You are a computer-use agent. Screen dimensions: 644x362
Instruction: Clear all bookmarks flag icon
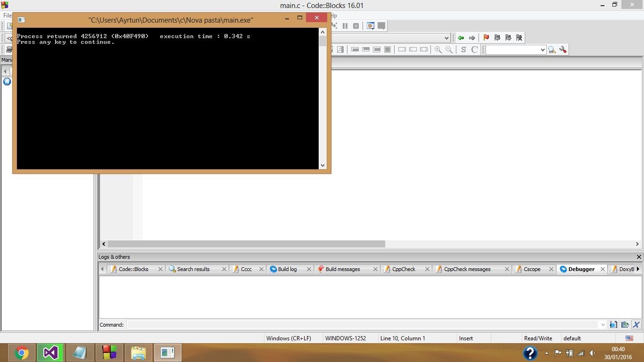point(519,38)
